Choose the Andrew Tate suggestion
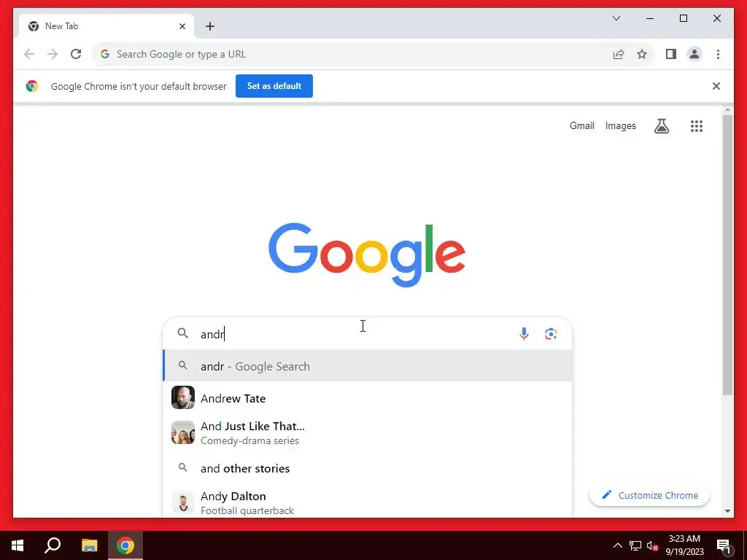The height and width of the screenshot is (560, 747). 368,398
